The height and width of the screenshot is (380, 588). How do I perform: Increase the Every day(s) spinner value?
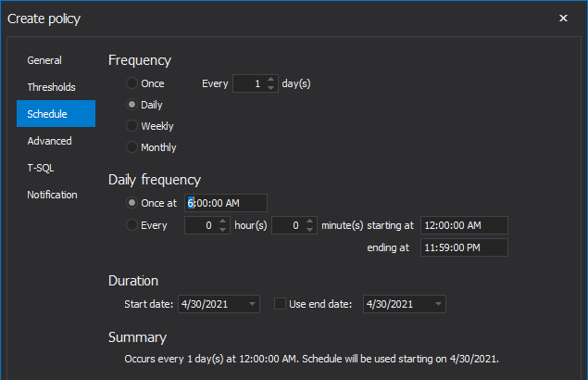[270, 79]
